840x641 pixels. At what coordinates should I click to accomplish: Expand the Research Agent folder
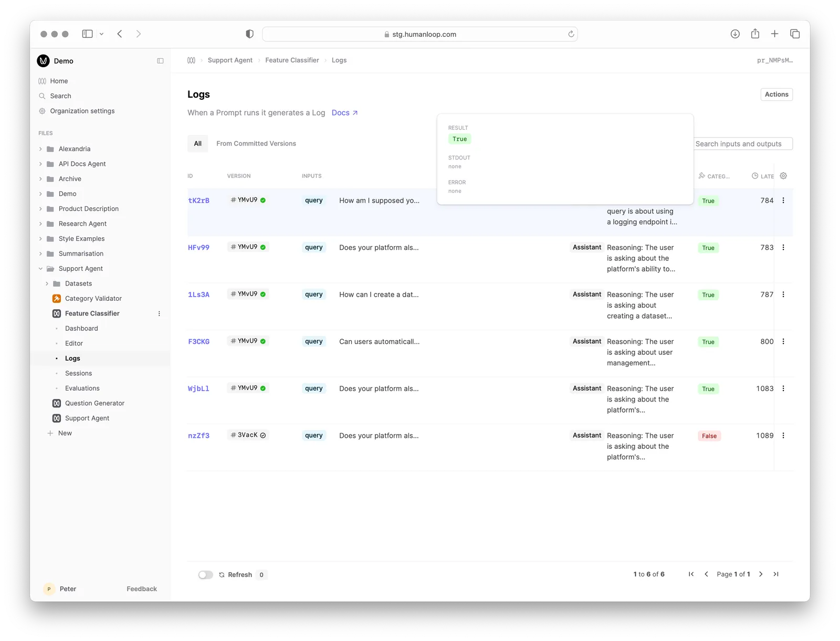[40, 224]
